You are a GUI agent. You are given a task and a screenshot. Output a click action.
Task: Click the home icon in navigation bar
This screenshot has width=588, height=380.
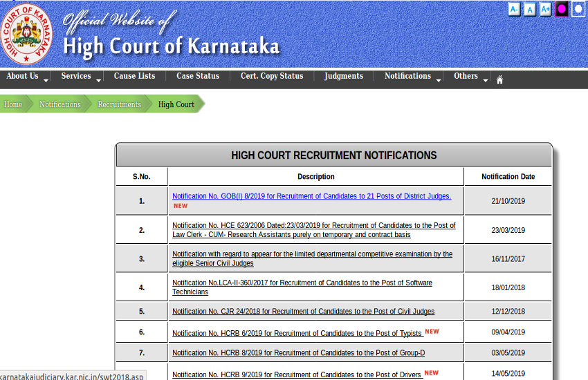coord(499,79)
